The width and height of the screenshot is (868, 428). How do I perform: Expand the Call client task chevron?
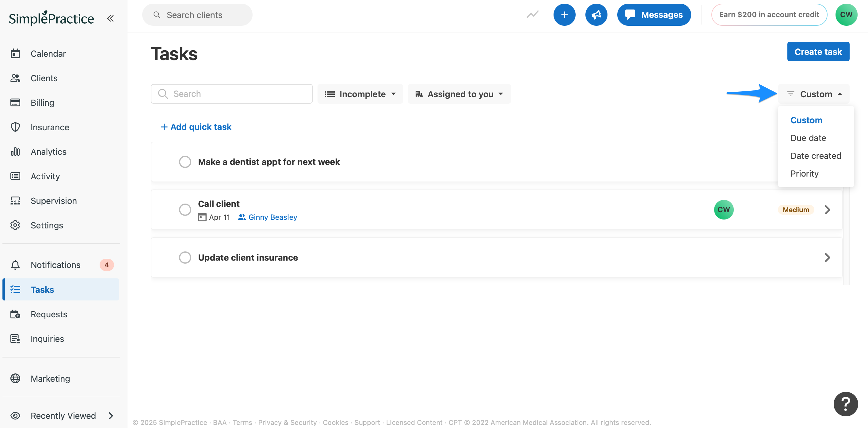[x=827, y=210]
